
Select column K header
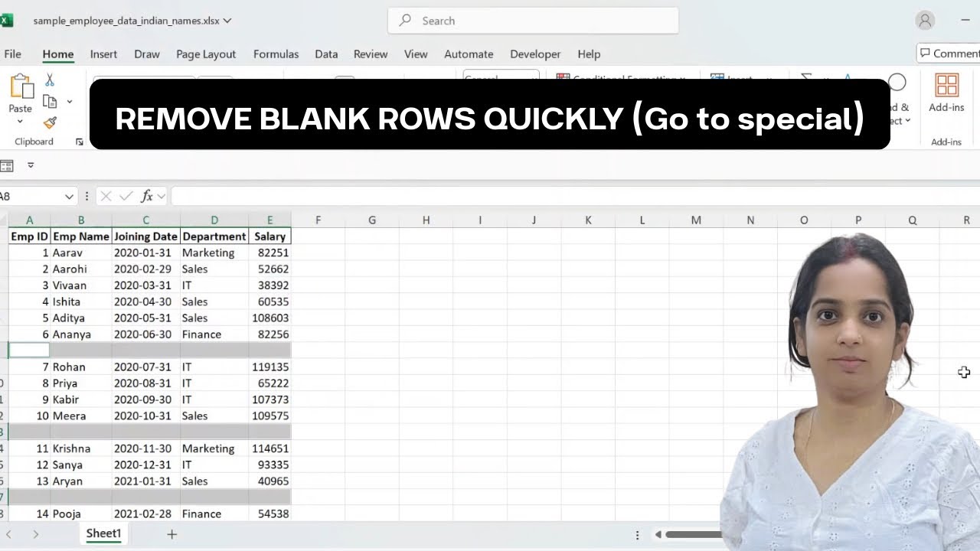[x=588, y=220]
